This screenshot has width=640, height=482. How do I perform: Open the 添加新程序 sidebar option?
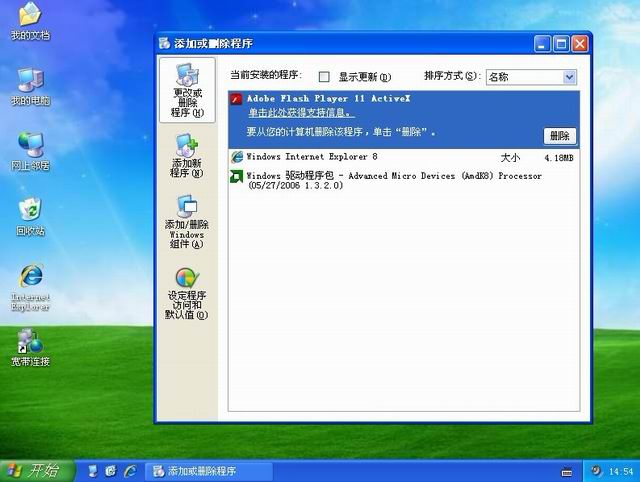[187, 155]
